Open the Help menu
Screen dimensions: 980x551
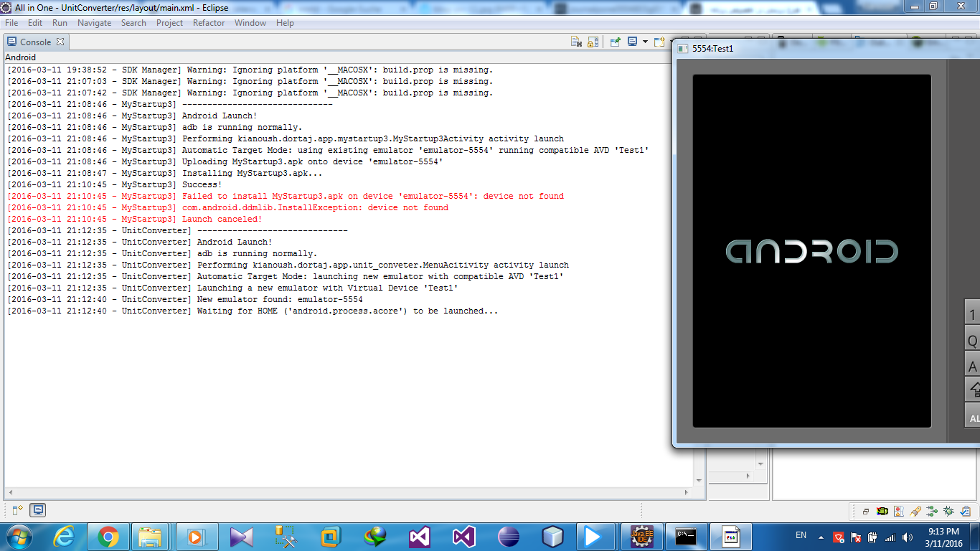(285, 23)
